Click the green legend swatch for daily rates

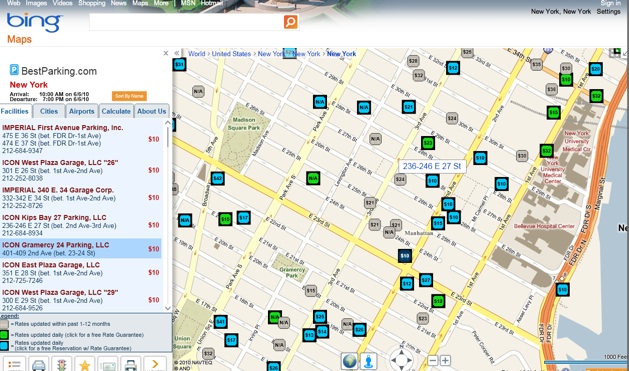[x=4, y=335]
